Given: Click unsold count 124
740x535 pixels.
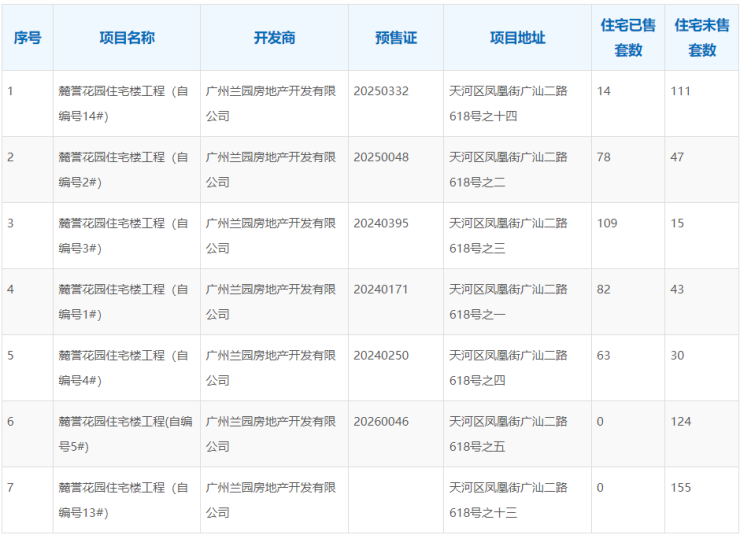Looking at the screenshot, I should (x=681, y=421).
